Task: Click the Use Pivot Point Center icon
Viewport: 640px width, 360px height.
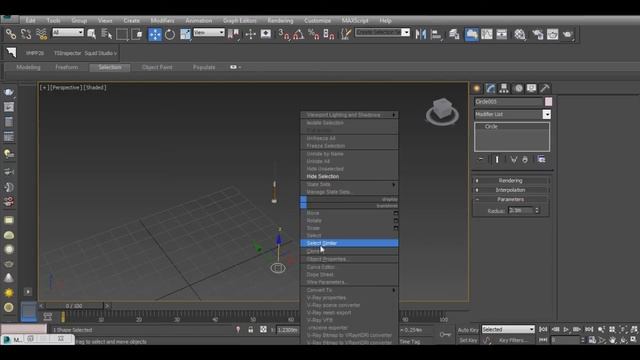Action: pos(234,34)
